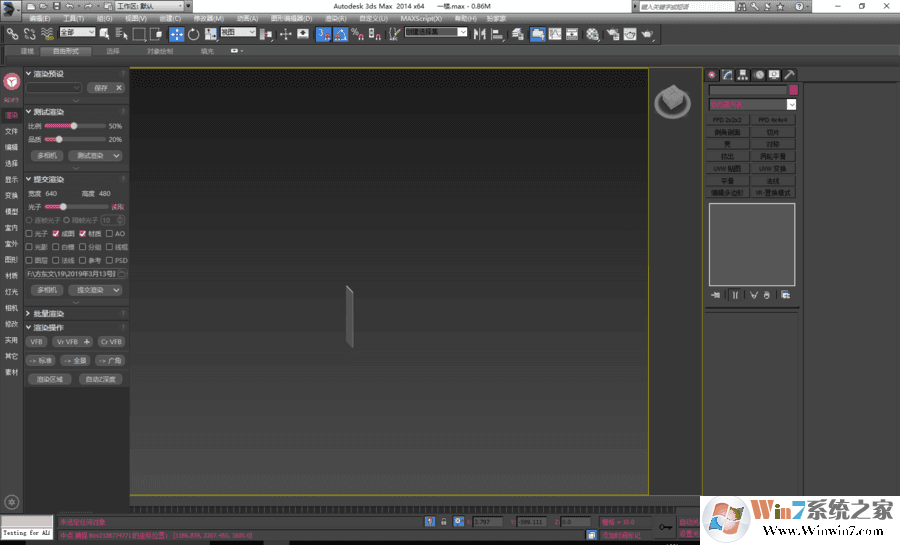Open the MAXScript(X) menu
The height and width of the screenshot is (545, 900).
pyautogui.click(x=421, y=18)
